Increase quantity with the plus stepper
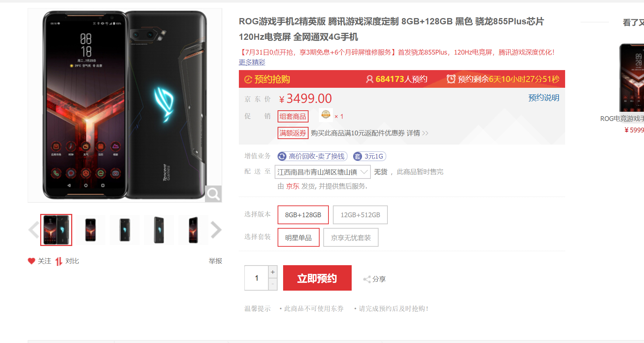 pyautogui.click(x=273, y=272)
